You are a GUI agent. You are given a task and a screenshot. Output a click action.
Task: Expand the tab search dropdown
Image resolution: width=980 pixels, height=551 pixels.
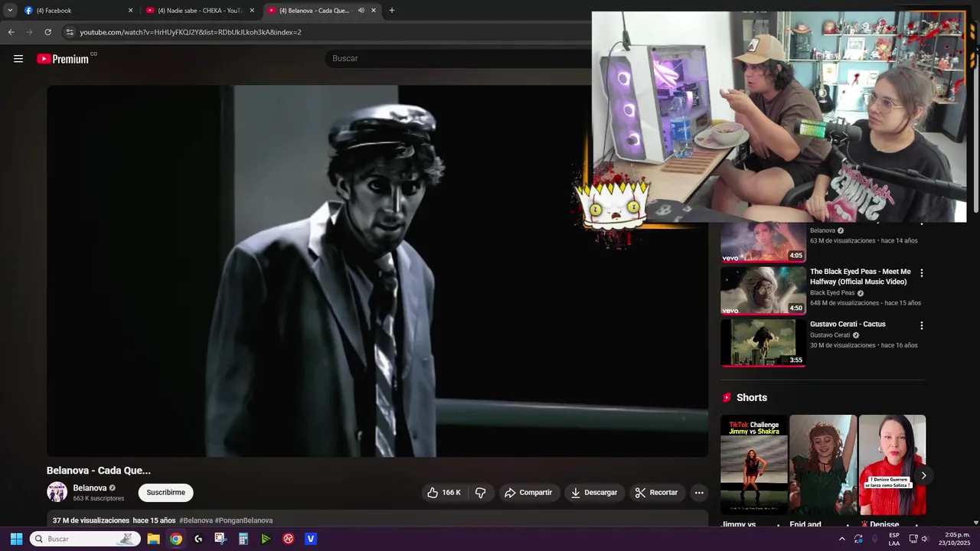(10, 11)
